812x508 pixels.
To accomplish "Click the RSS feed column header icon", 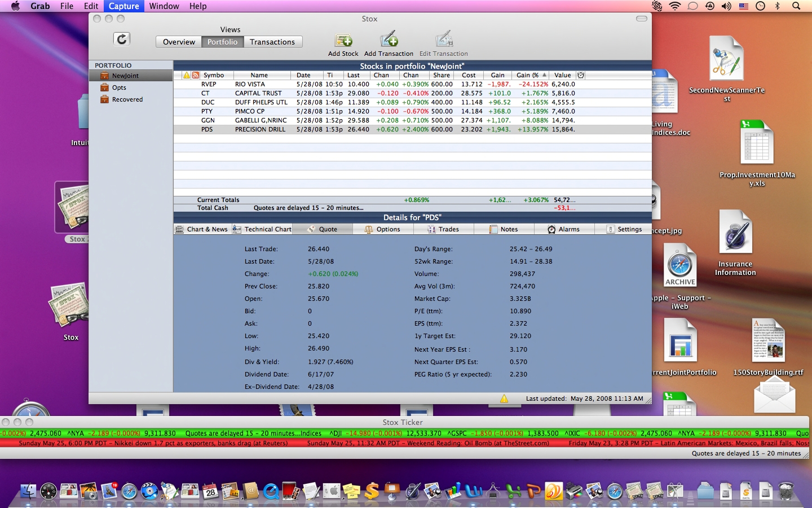I will coord(195,75).
